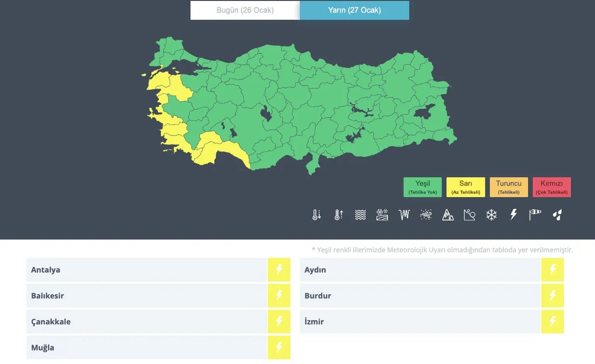Image resolution: width=595 pixels, height=364 pixels.
Task: Switch to the Bugün (26 Ocak) tab
Action: click(x=245, y=10)
